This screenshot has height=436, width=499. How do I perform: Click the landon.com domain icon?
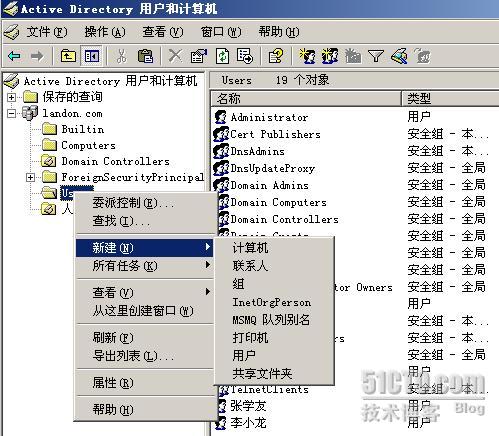pos(30,113)
